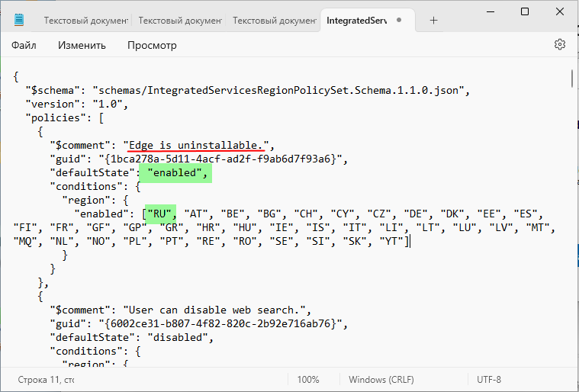Click the "PL" region code
Viewport: 579px width, 392px height.
pos(136,242)
